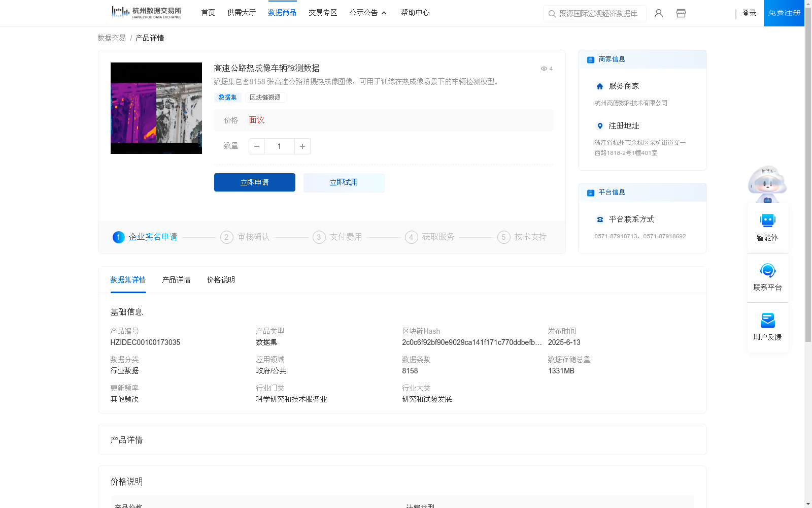Click the 注册地址 location pin icon
812x508 pixels.
pyautogui.click(x=600, y=126)
